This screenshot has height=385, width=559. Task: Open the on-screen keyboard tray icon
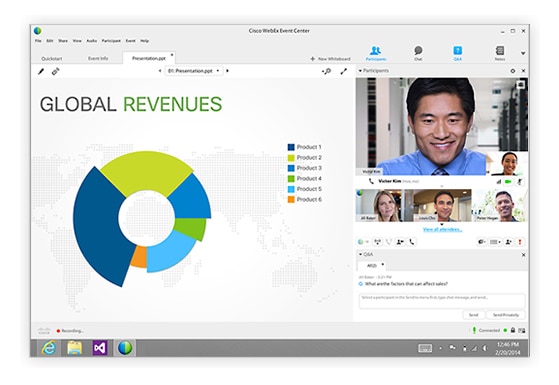pyautogui.click(x=425, y=348)
